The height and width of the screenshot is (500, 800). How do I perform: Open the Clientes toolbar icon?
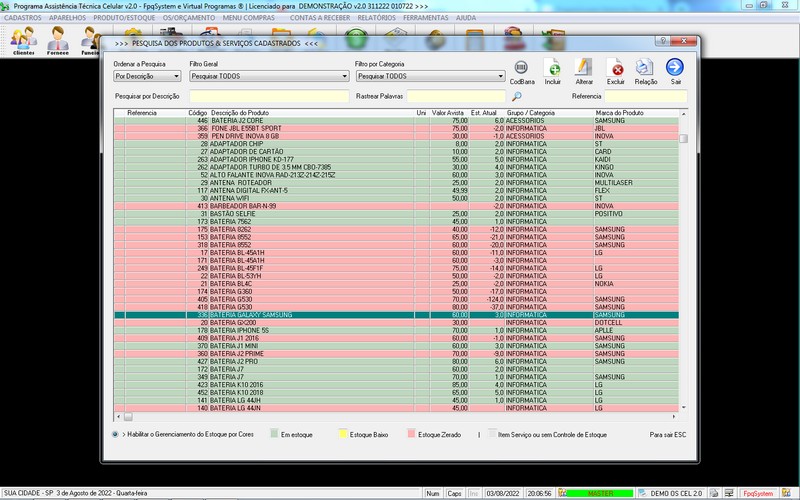coord(23,40)
